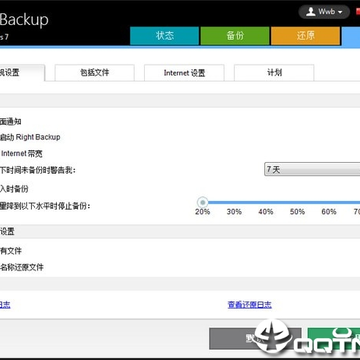
Task: Open the 计划 sub-tab
Action: [274, 73]
